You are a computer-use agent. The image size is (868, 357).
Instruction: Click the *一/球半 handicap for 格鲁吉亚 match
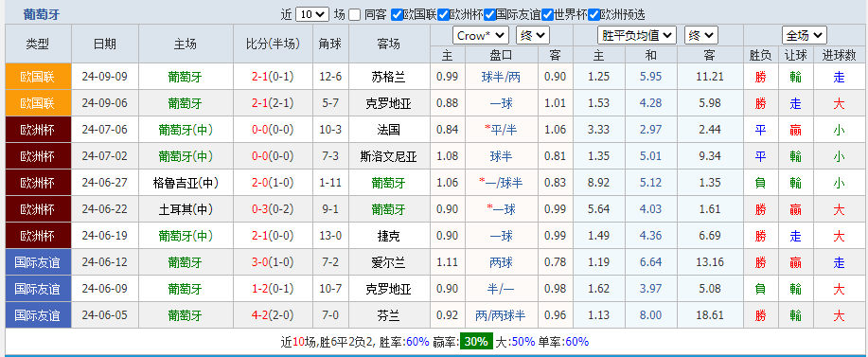(501, 183)
